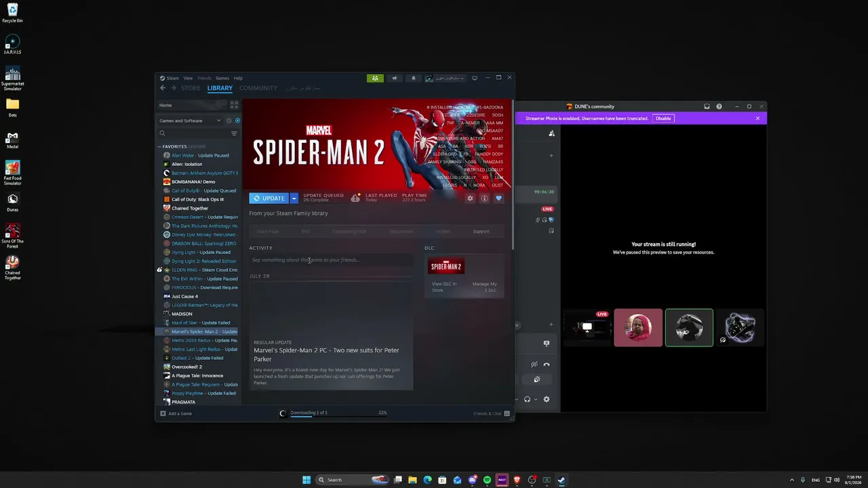Open the Friends menu in Steam
The height and width of the screenshot is (488, 868).
(204, 78)
